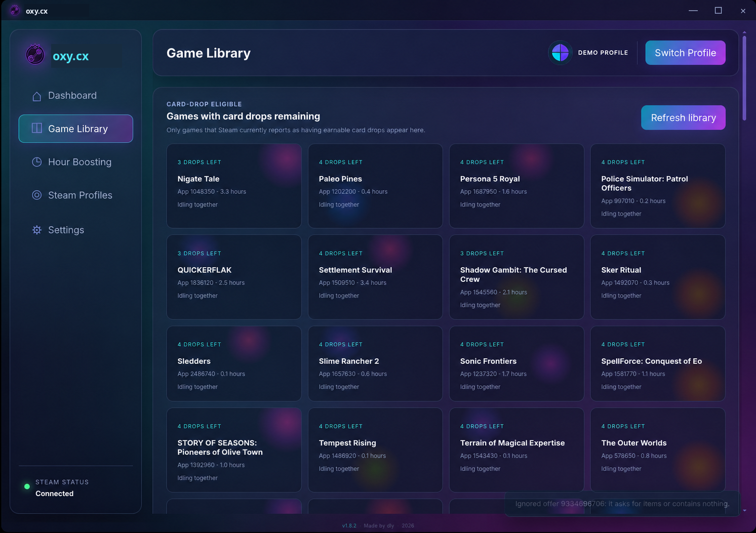
Task: Click the oxy.cx logo in sidebar
Action: 35,55
